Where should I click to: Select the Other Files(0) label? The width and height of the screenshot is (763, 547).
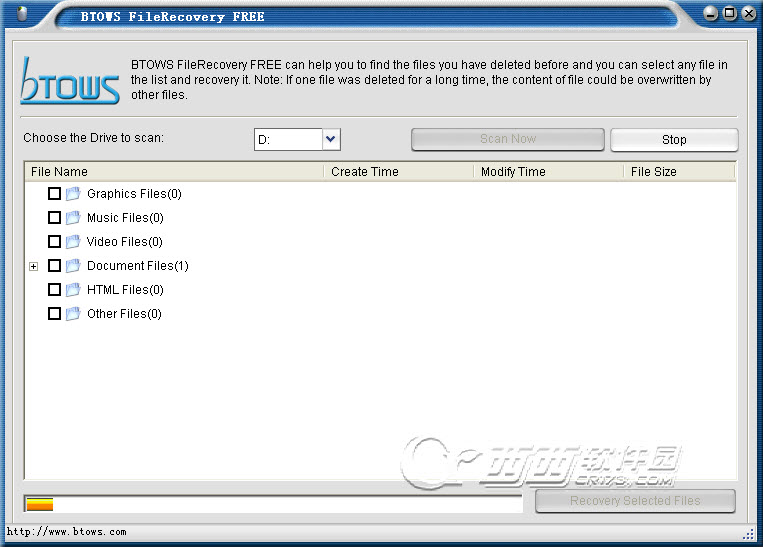point(124,314)
